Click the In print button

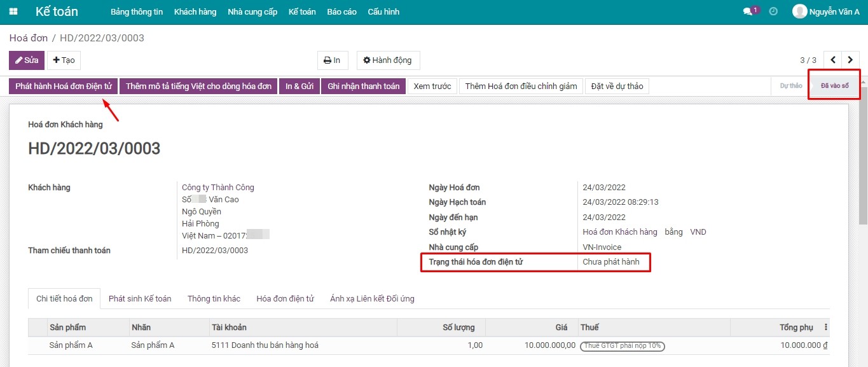tap(333, 60)
